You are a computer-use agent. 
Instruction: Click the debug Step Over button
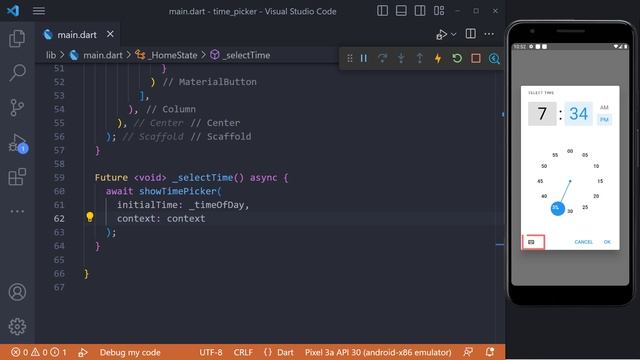click(382, 58)
